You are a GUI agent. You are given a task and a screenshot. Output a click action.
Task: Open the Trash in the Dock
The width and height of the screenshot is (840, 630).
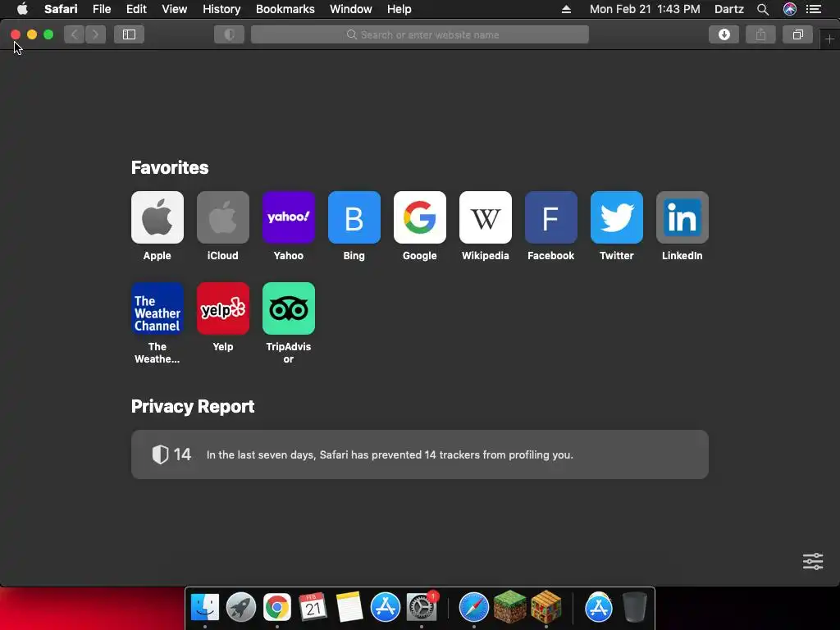tap(635, 608)
